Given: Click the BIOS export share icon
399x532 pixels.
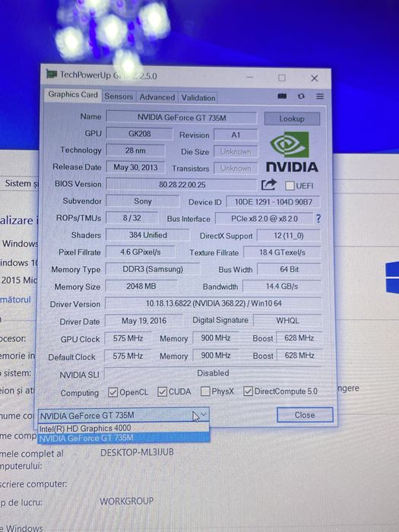Looking at the screenshot, I should 269,185.
